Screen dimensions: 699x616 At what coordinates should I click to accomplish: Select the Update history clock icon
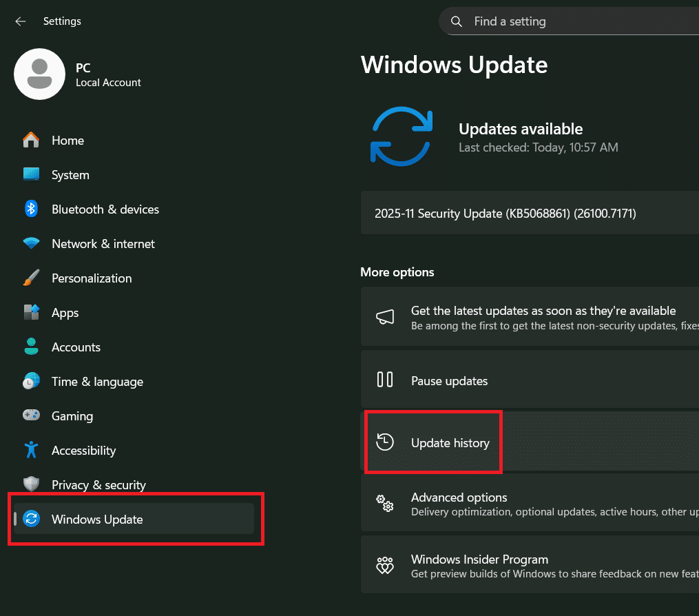point(386,442)
